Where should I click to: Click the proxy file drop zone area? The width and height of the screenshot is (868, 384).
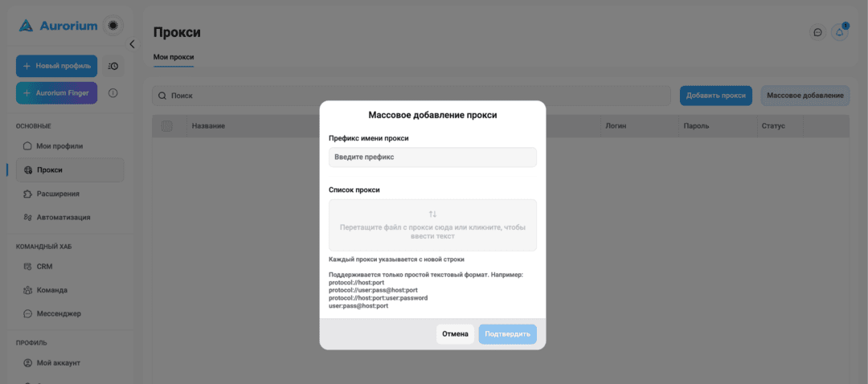432,225
